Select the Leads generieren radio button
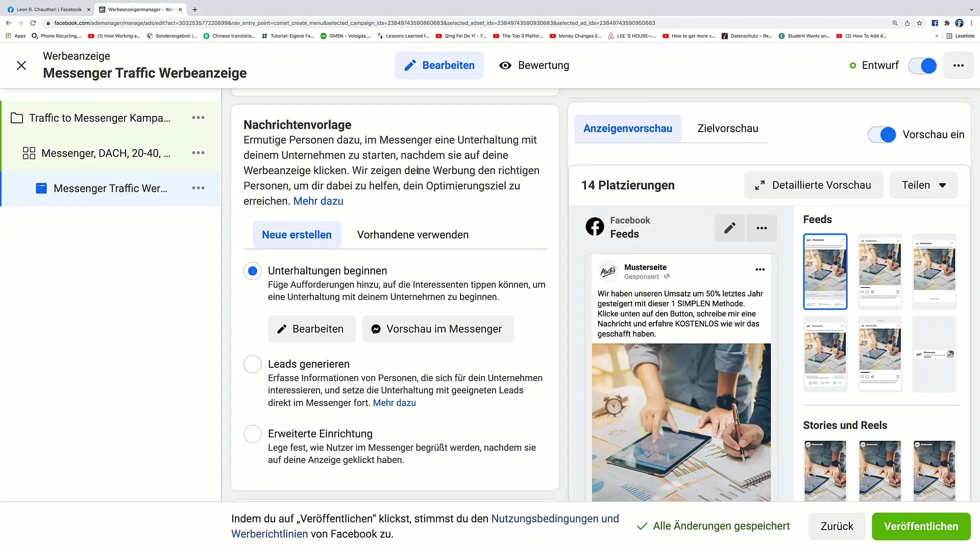Image resolution: width=980 pixels, height=551 pixels. (253, 363)
